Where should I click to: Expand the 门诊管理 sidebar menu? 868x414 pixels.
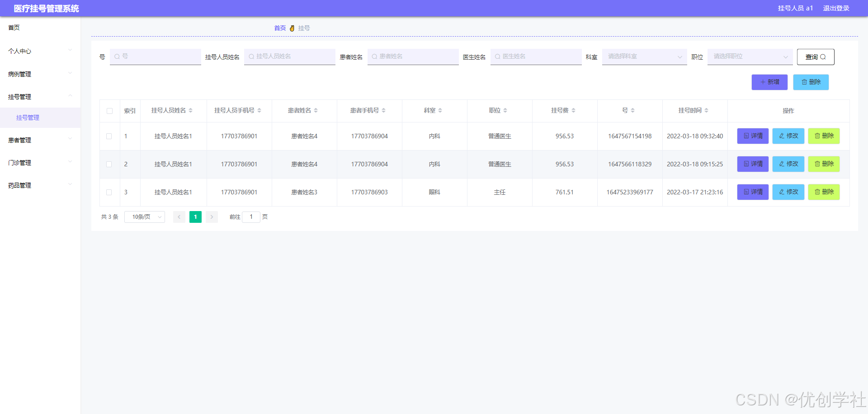(x=40, y=163)
